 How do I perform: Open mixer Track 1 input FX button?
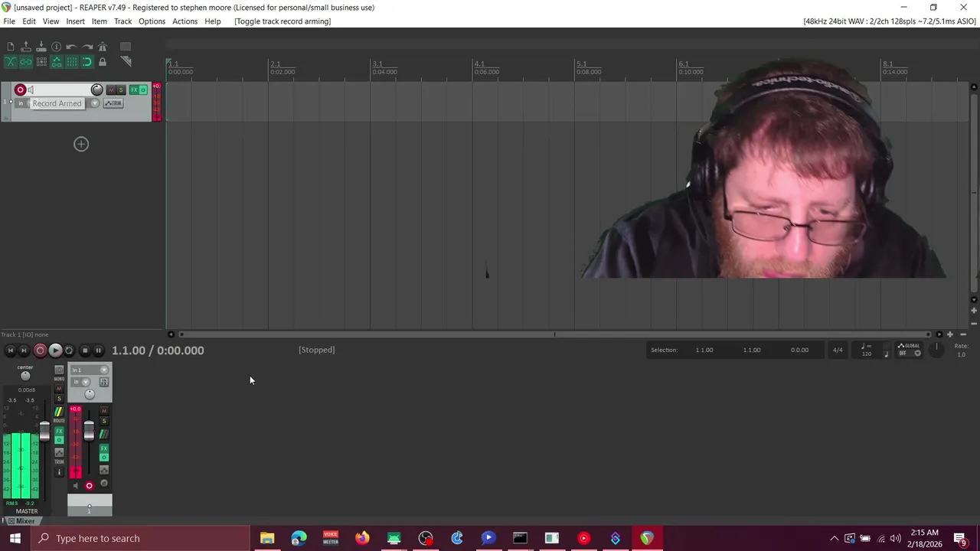[104, 382]
